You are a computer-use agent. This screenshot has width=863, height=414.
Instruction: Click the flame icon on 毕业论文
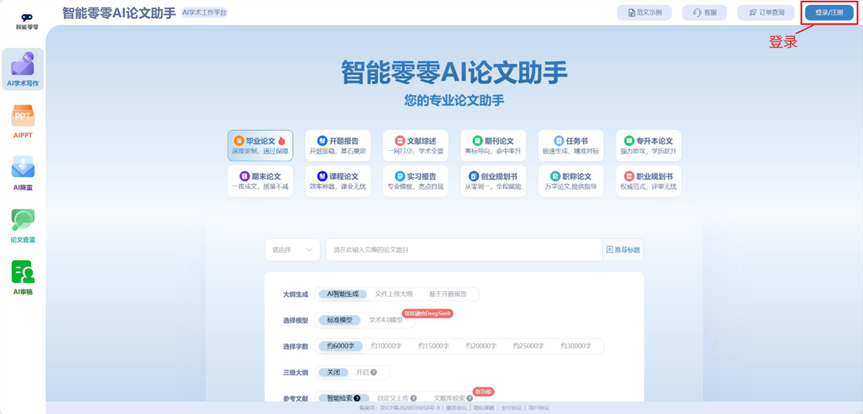(x=282, y=141)
